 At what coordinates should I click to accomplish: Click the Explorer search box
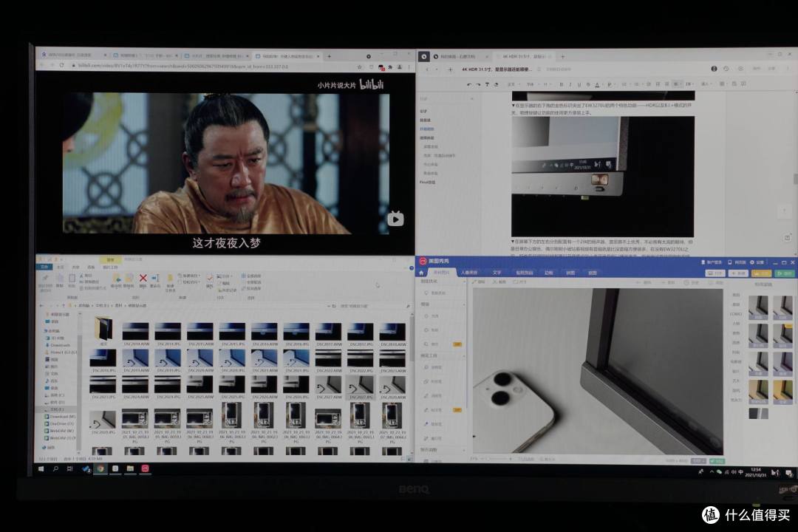coord(374,306)
